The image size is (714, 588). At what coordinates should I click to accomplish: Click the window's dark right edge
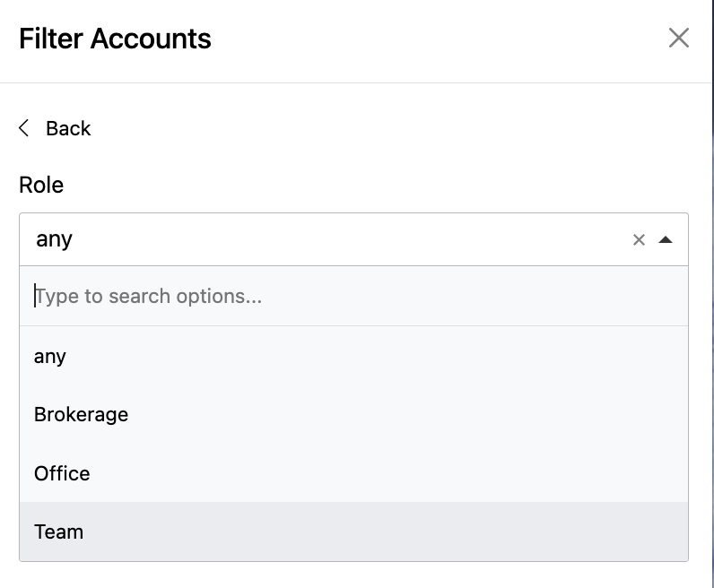712,294
